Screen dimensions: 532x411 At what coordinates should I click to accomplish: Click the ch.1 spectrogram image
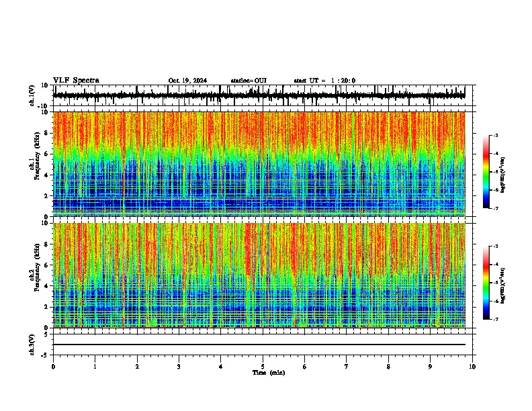pyautogui.click(x=259, y=164)
